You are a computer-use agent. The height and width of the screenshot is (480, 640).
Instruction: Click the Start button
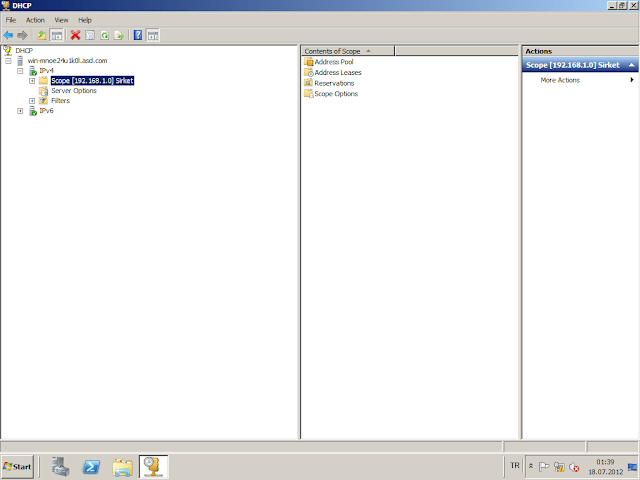(18, 466)
